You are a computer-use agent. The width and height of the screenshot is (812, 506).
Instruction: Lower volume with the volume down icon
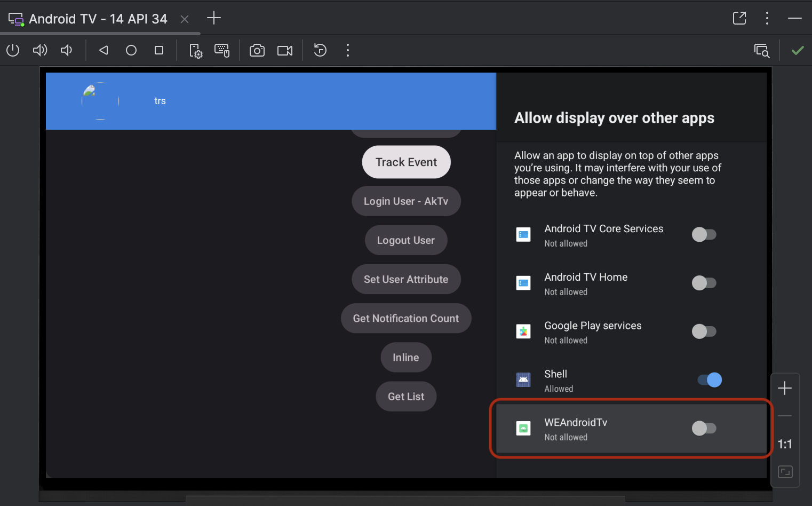tap(67, 50)
